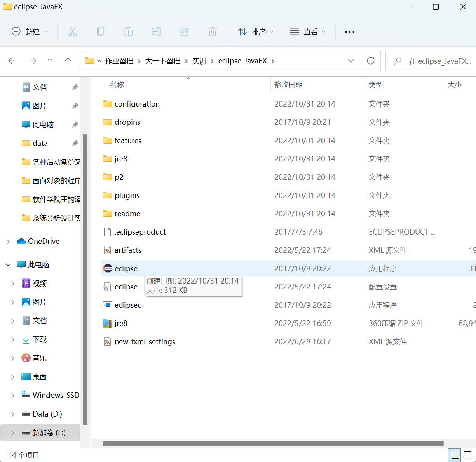Sort by 类型 column header

tap(376, 85)
